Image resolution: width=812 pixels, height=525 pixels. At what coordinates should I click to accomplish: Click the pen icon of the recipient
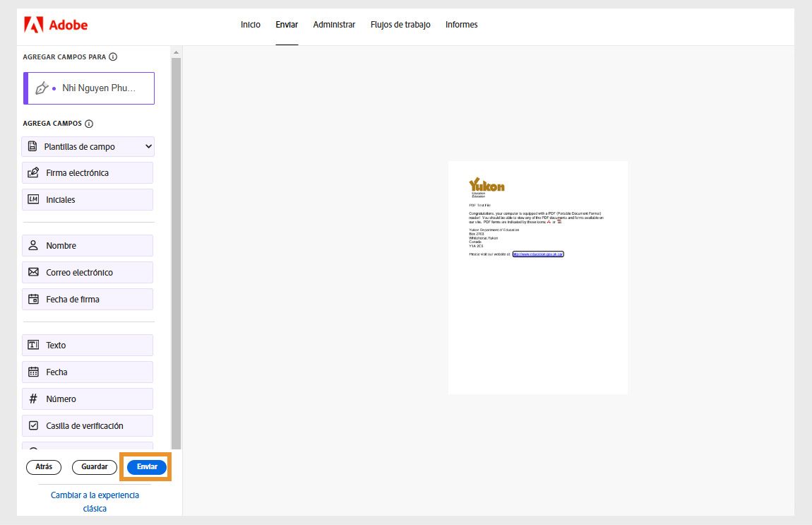(x=42, y=88)
